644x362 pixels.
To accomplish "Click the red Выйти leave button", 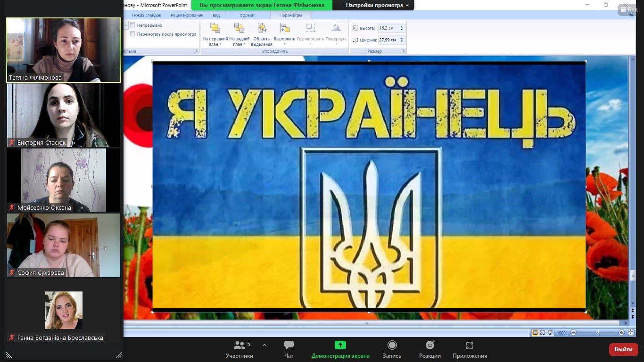I will tap(623, 349).
